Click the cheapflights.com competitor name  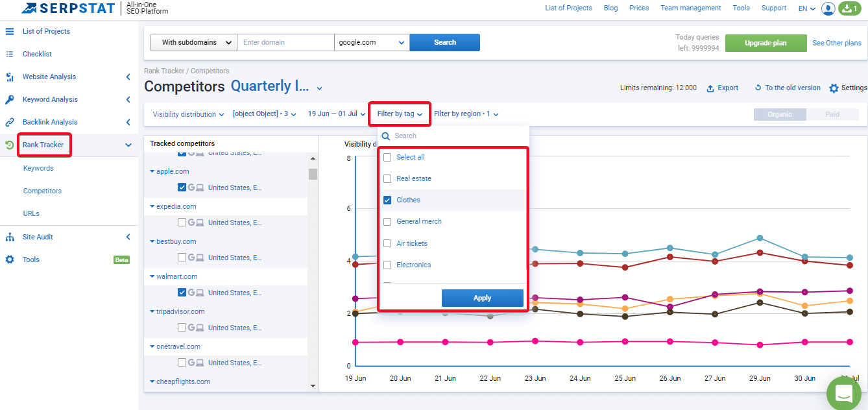click(x=183, y=381)
